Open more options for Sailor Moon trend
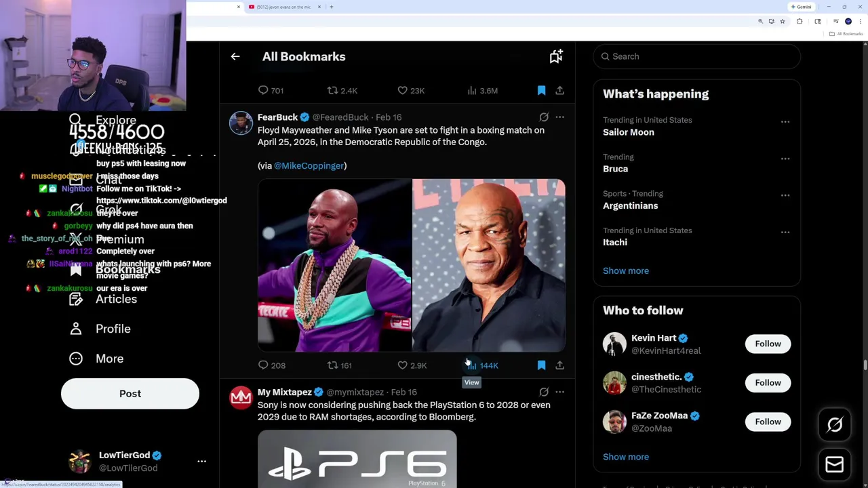This screenshot has height=488, width=868. (785, 122)
